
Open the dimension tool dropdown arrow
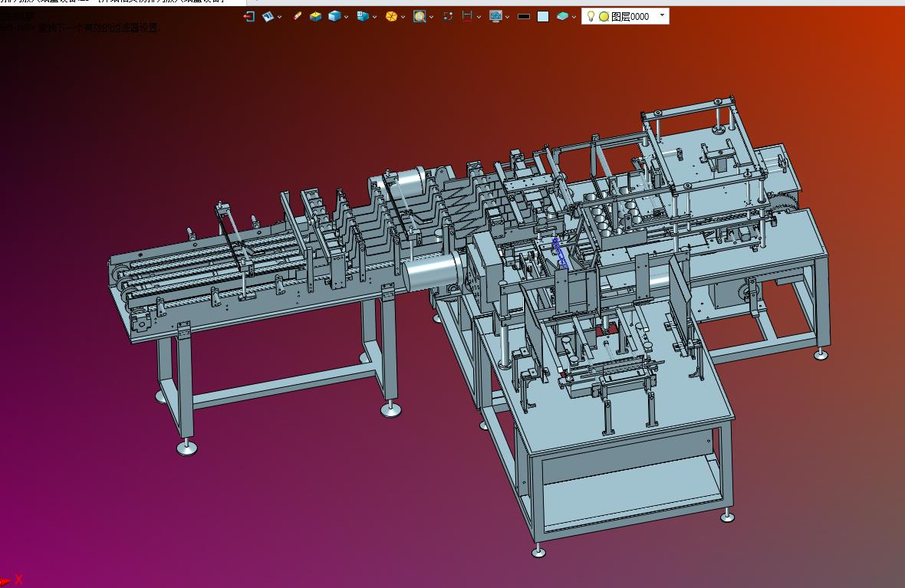pyautogui.click(x=479, y=18)
